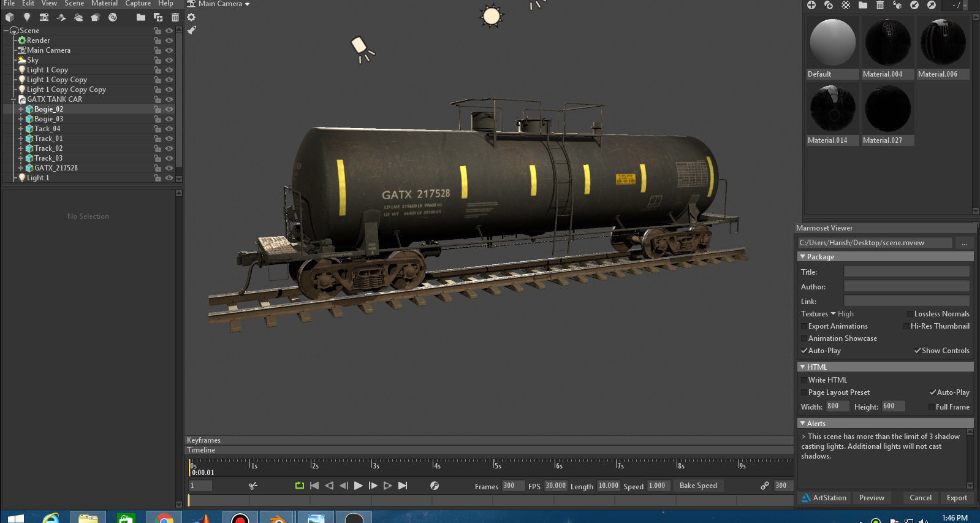The width and height of the screenshot is (980, 523).
Task: Select the Material.014 thumbnail
Action: (832, 114)
